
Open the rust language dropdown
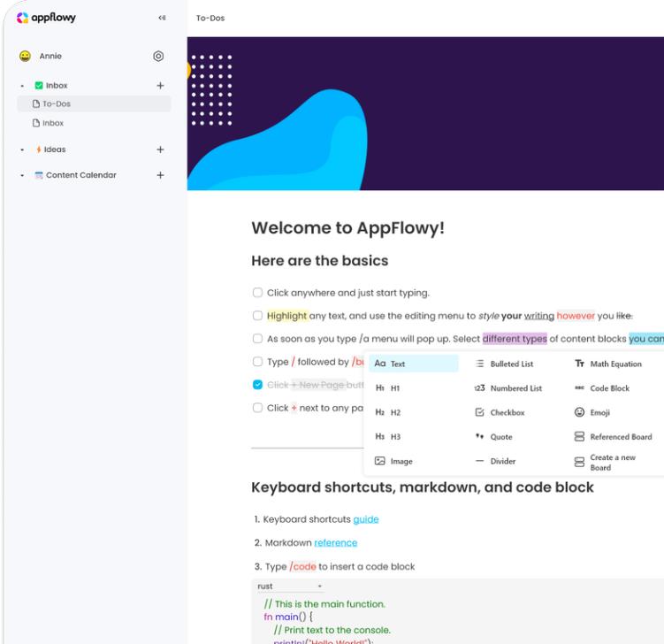pyautogui.click(x=290, y=586)
